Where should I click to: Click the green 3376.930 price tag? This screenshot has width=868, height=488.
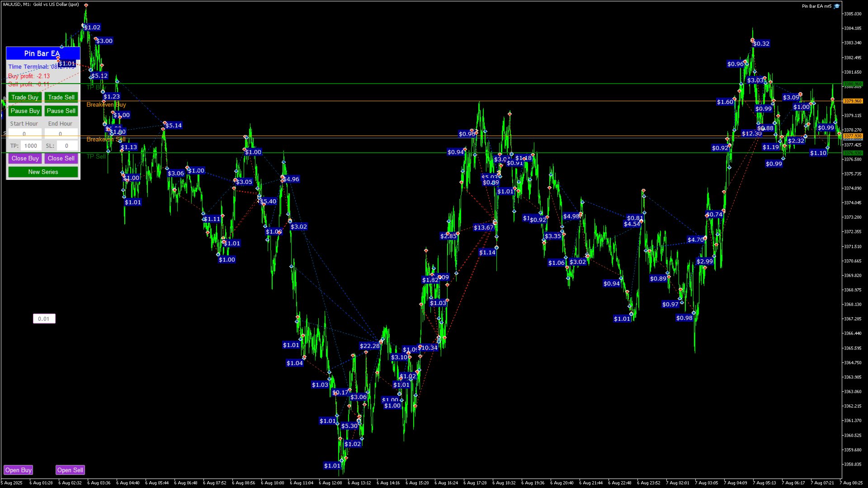[x=853, y=153]
